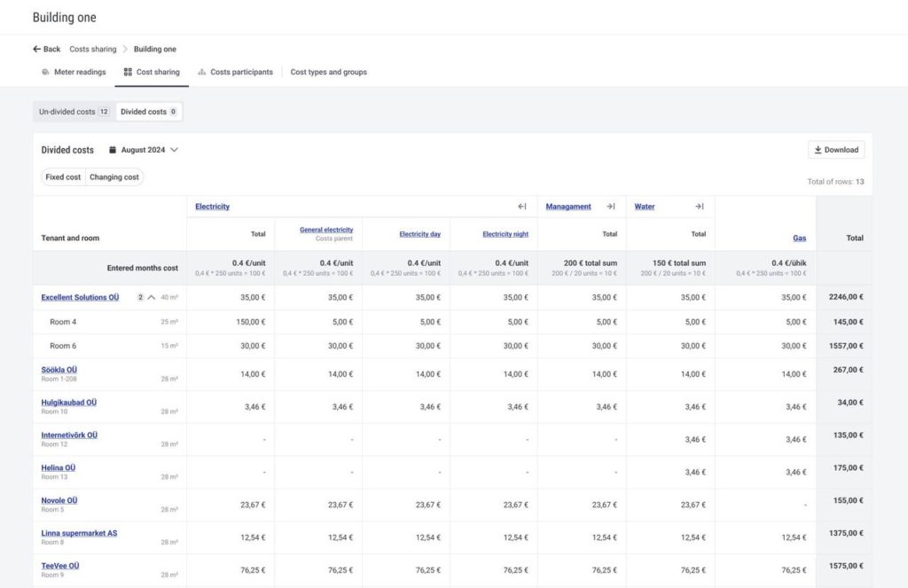Click the calendar icon beside August 2024
The height and width of the screenshot is (588, 908).
coord(113,151)
